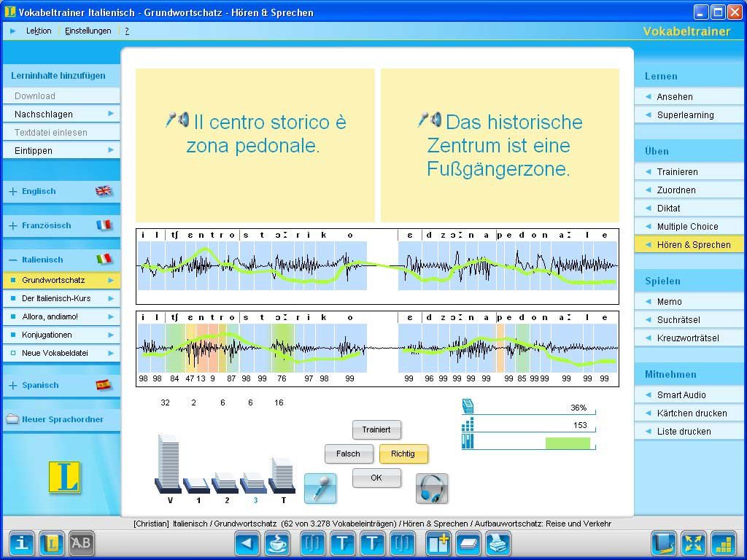Click the add card plus icon
The image size is (747, 560).
point(438,543)
